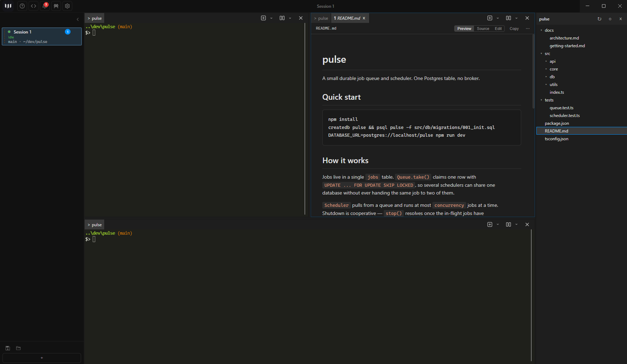Close the top-left terminal pane
Screen dimensions: 627x364
tap(301, 18)
